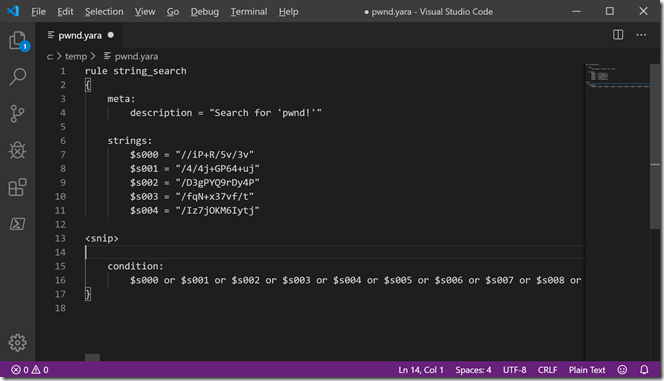Select the pwnd.yara editor tab
Screen dimensions: 664x381
(80, 35)
